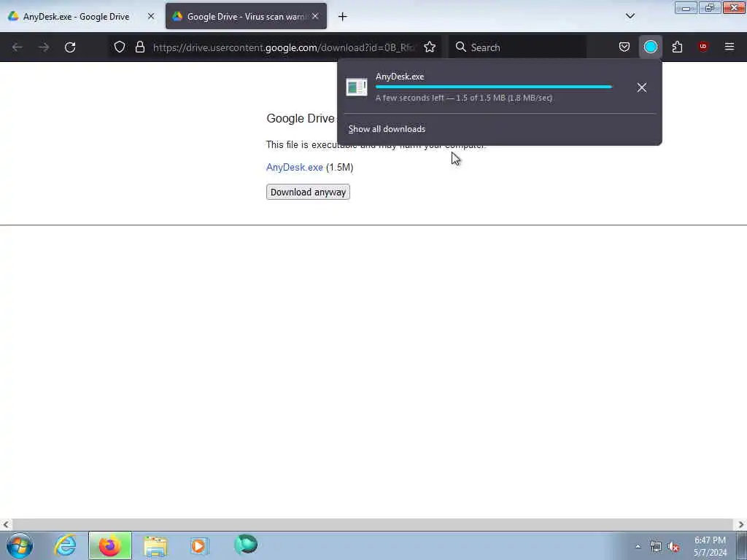Click the horizontal scrollbar track
The width and height of the screenshot is (747, 560).
click(373, 524)
